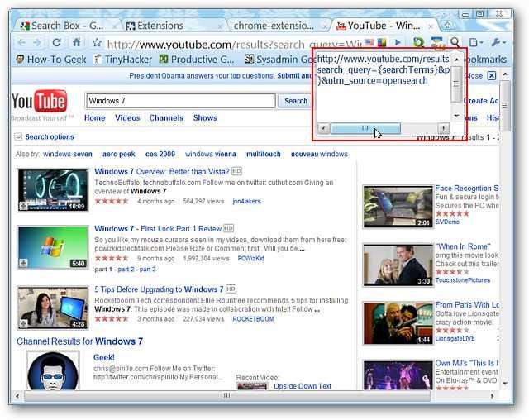Open the Channels navigation link
This screenshot has width=529, height=420.
(x=166, y=118)
